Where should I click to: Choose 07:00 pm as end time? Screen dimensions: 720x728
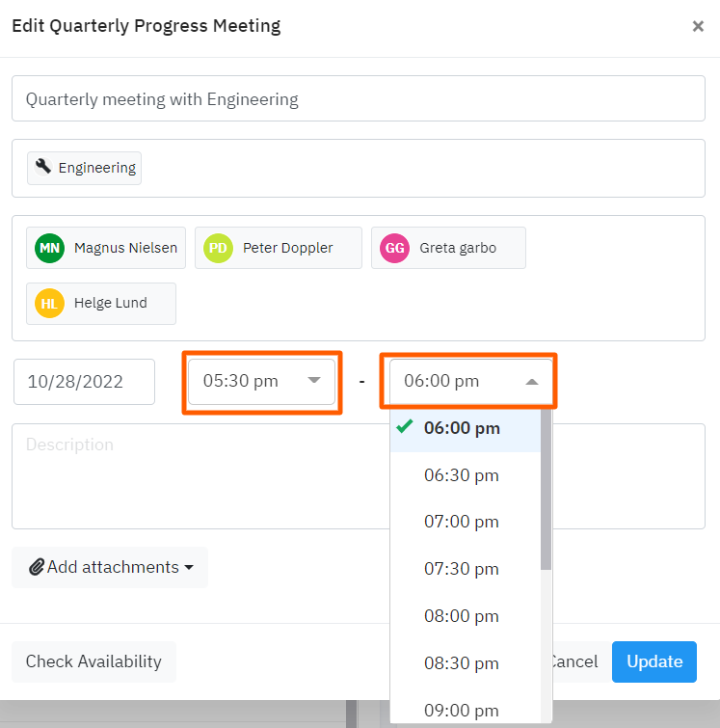click(x=462, y=522)
